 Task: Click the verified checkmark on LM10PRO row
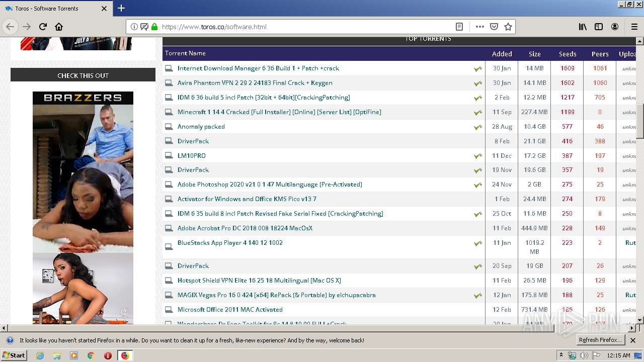tap(477, 156)
